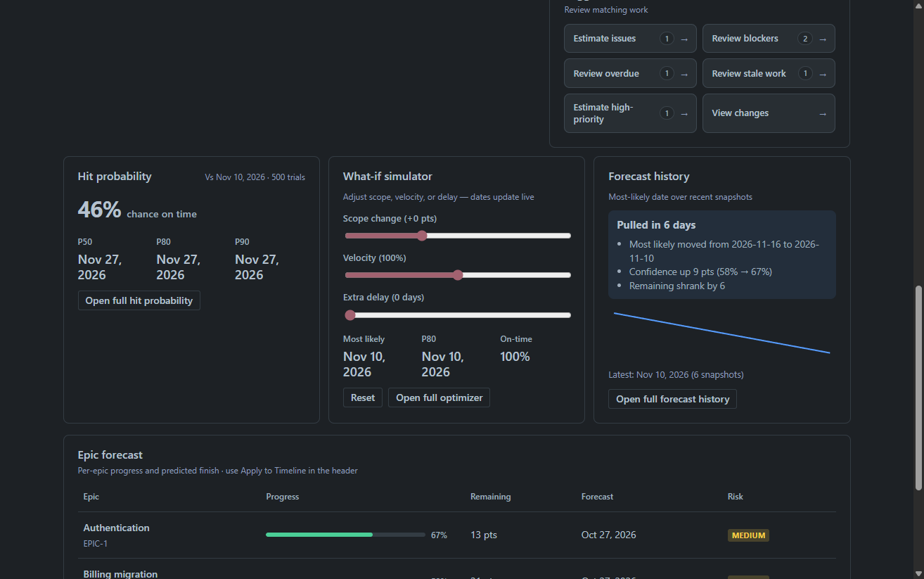This screenshot has height=579, width=924.
Task: Click the Risk column header
Action: tap(736, 497)
